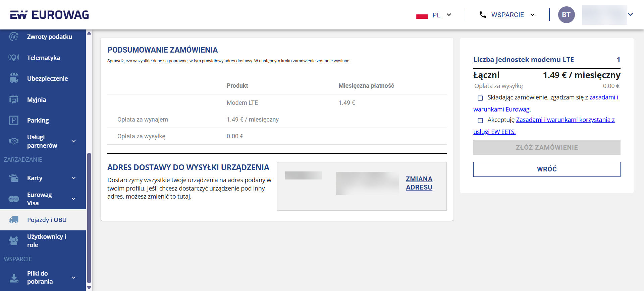Click the phone icon next to Wsparcie
The height and width of the screenshot is (291, 644).
[x=483, y=15]
